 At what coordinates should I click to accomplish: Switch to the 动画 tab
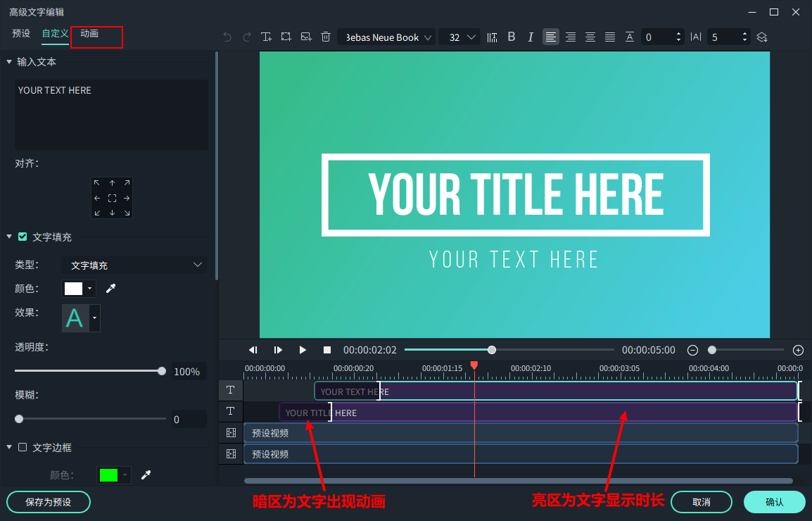[89, 34]
